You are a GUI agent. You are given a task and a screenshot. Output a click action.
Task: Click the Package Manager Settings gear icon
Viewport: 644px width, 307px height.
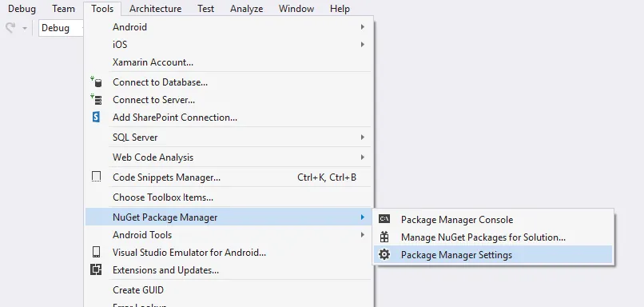[384, 255]
